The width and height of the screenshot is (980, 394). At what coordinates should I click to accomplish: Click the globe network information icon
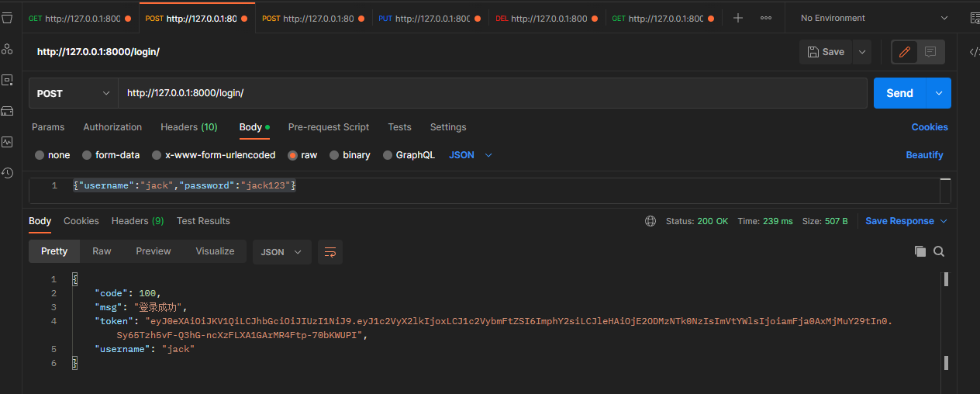(x=650, y=221)
